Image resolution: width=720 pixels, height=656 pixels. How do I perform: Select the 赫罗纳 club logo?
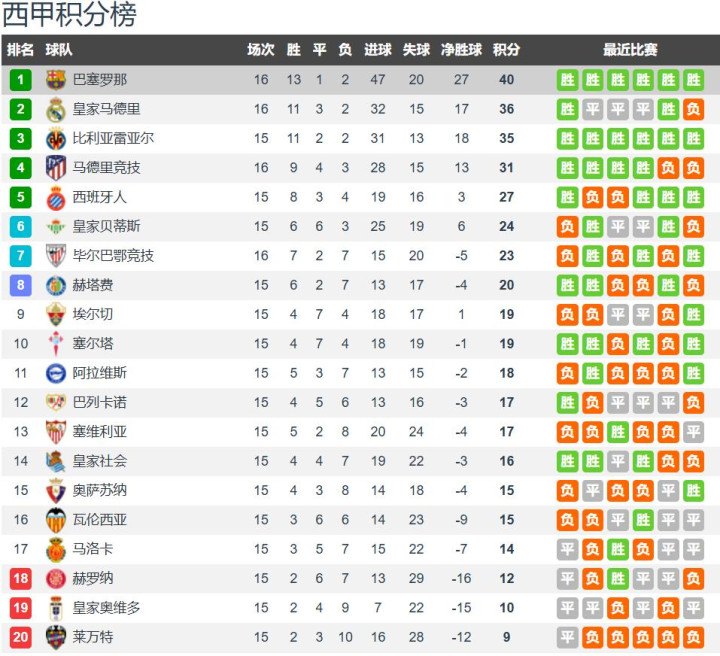point(56,579)
